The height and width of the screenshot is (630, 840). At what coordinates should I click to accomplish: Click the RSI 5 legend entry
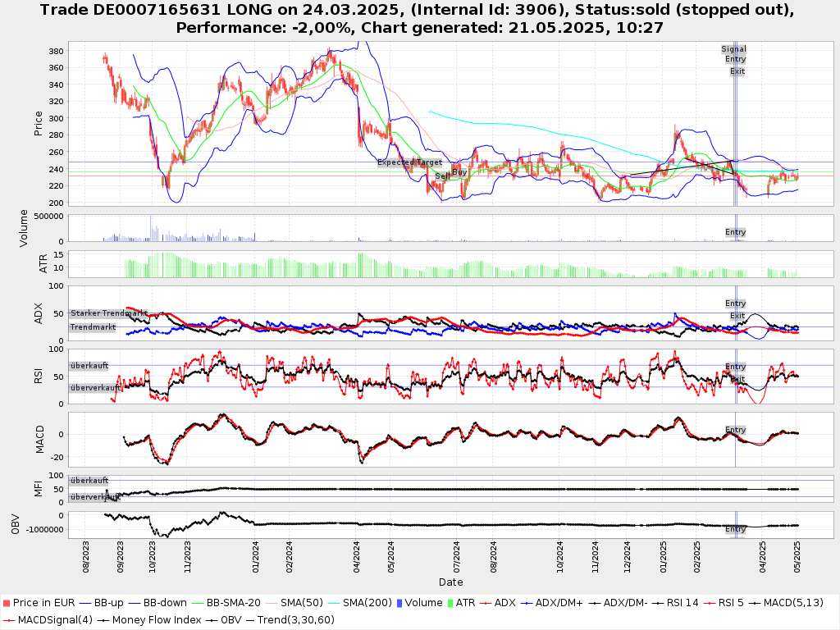pos(724,603)
